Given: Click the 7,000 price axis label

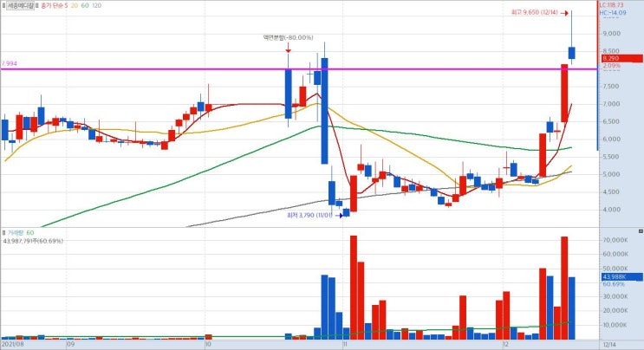Looking at the screenshot, I should point(612,104).
